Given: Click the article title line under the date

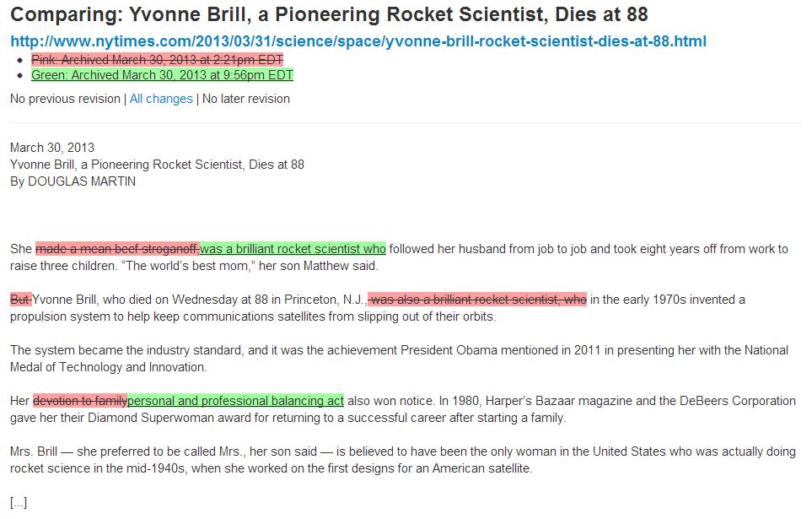Looking at the screenshot, I should click(x=157, y=165).
